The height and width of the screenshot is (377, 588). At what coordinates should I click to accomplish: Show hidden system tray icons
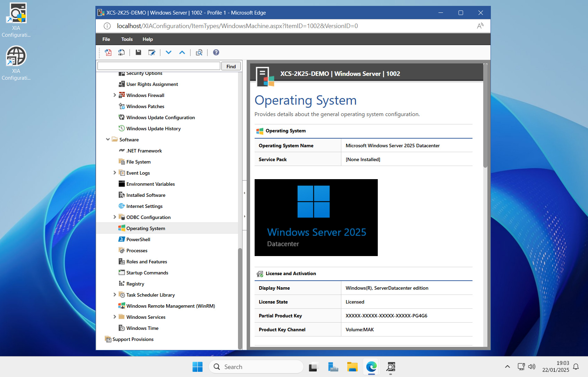pyautogui.click(x=507, y=367)
